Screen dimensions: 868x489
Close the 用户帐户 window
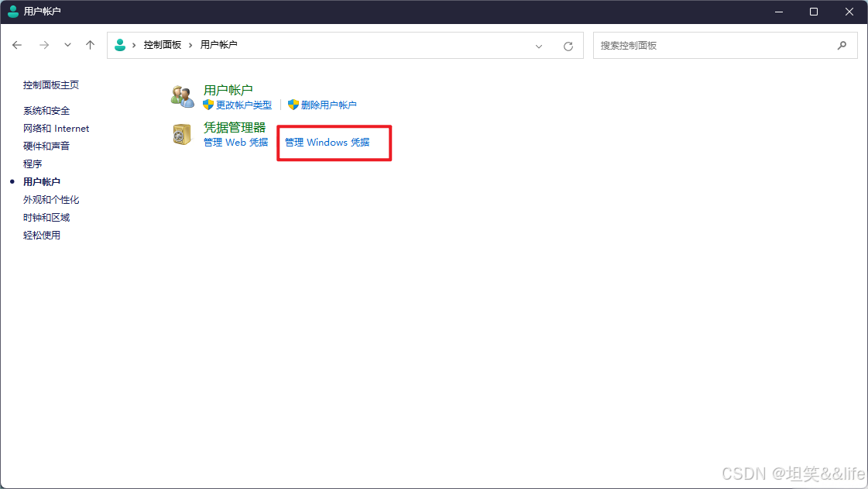point(849,12)
